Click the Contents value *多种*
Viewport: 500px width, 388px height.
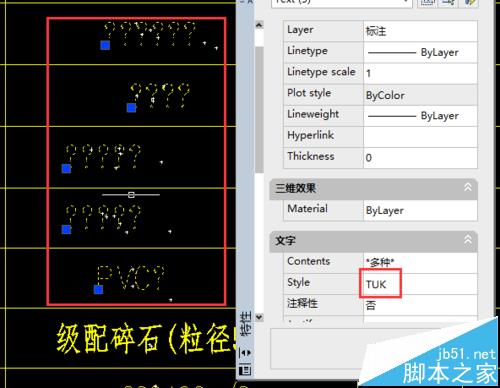(x=420, y=263)
